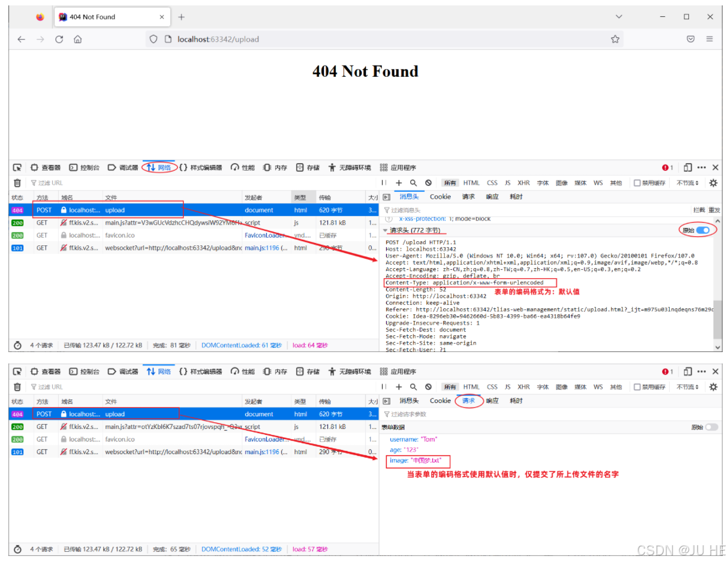
Task: Open 样式编辑器 tab in upper devtools
Action: (x=201, y=168)
